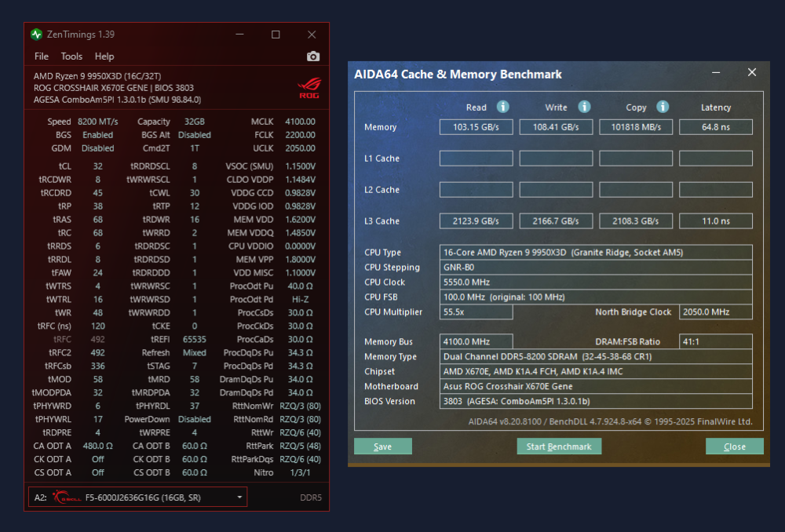Close the AIDA64 window with X
This screenshot has width=785, height=532.
coord(751,72)
